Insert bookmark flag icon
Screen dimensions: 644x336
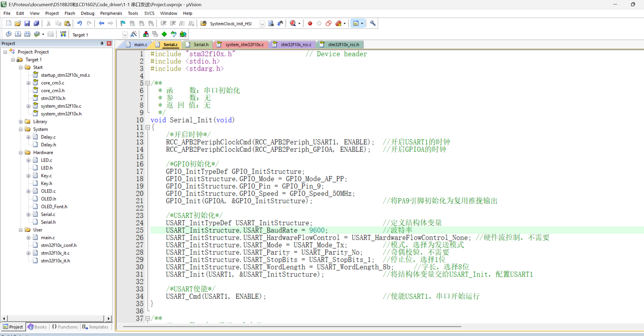[x=123, y=23]
